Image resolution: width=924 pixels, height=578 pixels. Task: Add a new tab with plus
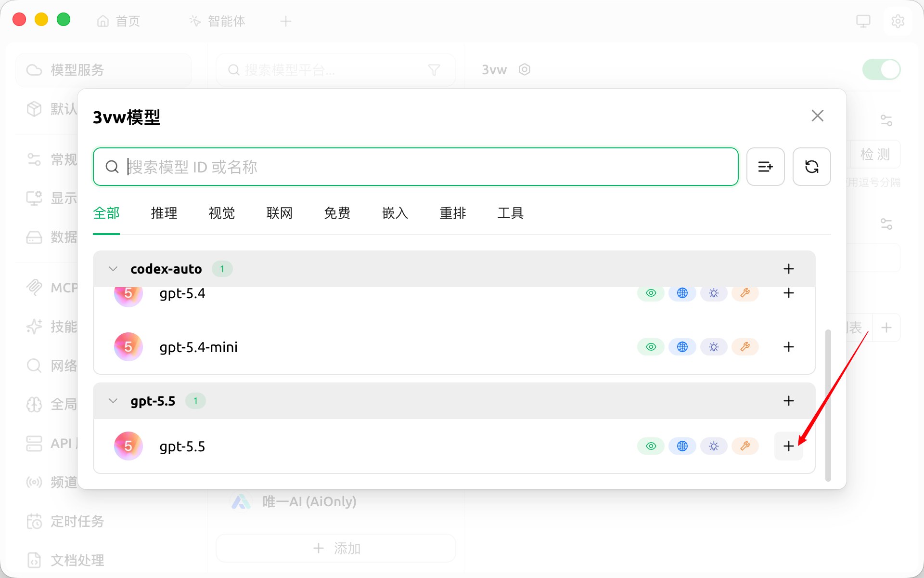pos(286,21)
